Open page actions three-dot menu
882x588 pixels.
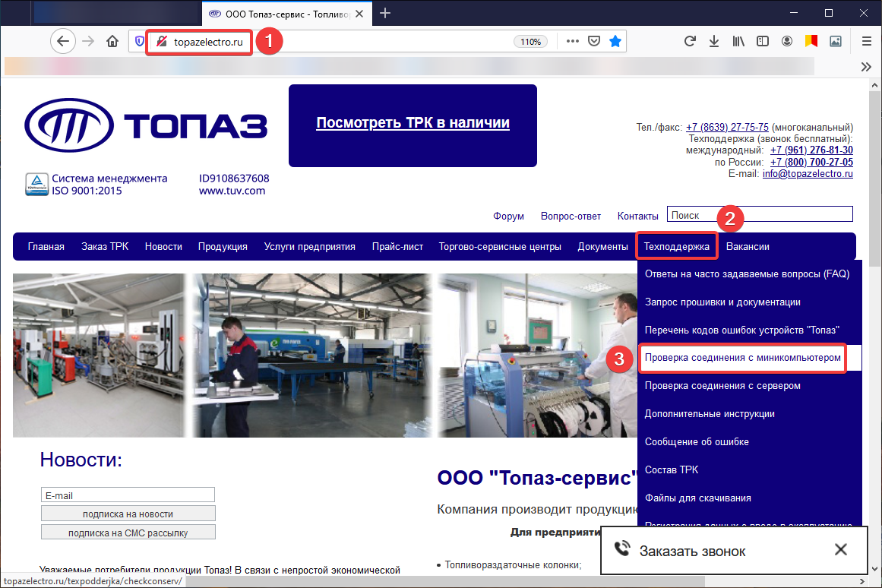(573, 41)
